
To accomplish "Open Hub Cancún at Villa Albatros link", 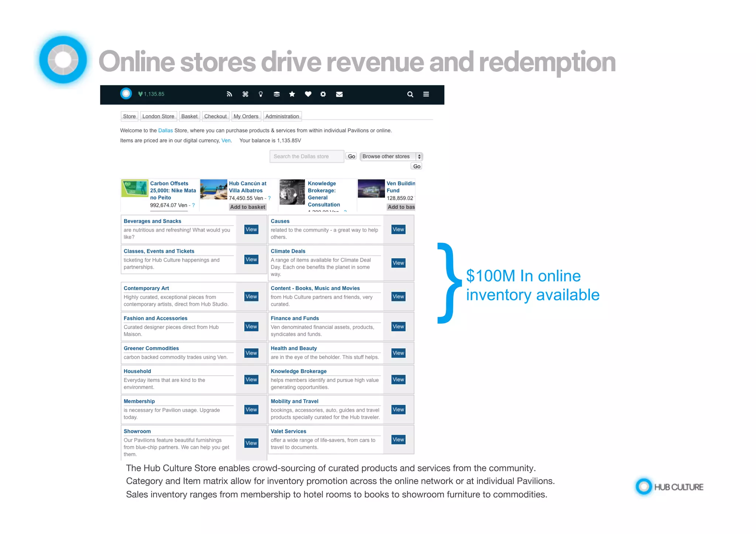I will 247,187.
